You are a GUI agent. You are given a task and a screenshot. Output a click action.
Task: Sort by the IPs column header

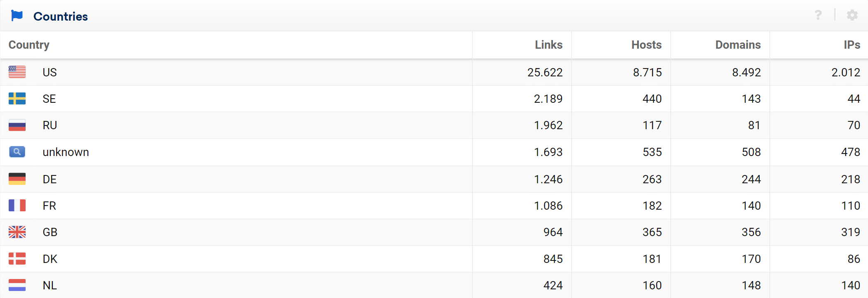pos(852,45)
